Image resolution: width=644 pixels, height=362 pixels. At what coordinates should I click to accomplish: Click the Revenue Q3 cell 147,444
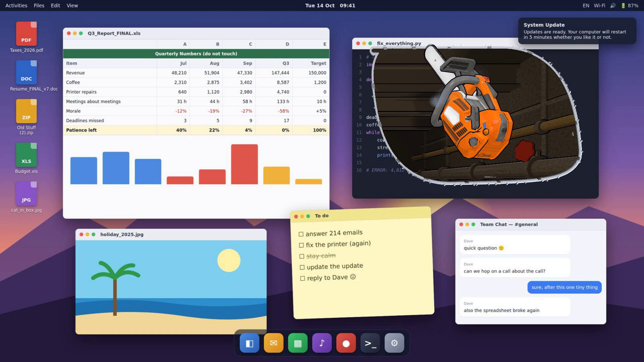pos(274,73)
